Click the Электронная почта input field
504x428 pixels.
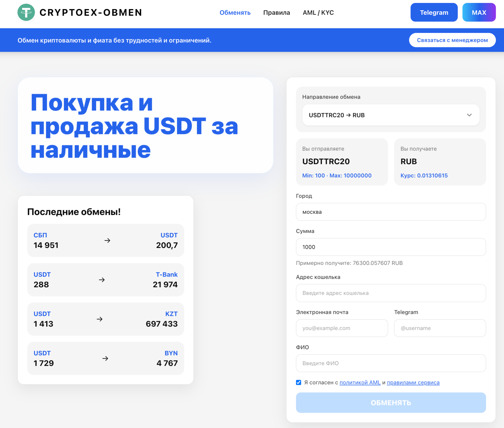point(342,328)
